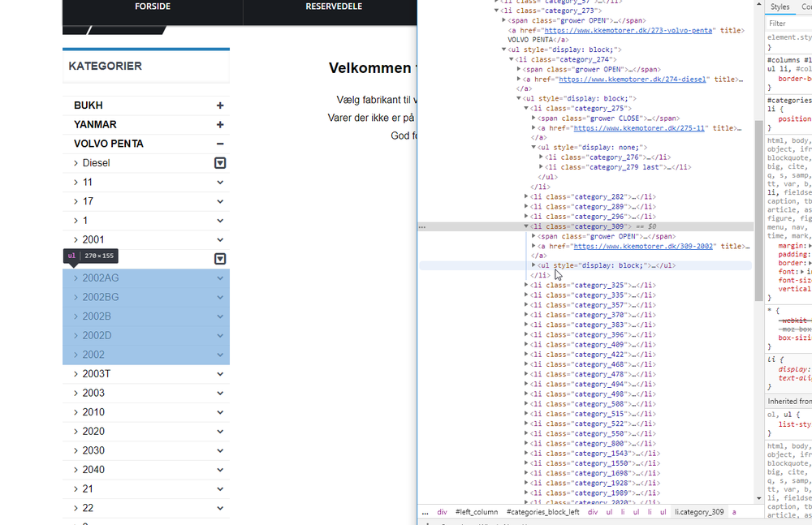The width and height of the screenshot is (812, 525).
Task: Expand the 2010 category chevron
Action: pyautogui.click(x=219, y=411)
